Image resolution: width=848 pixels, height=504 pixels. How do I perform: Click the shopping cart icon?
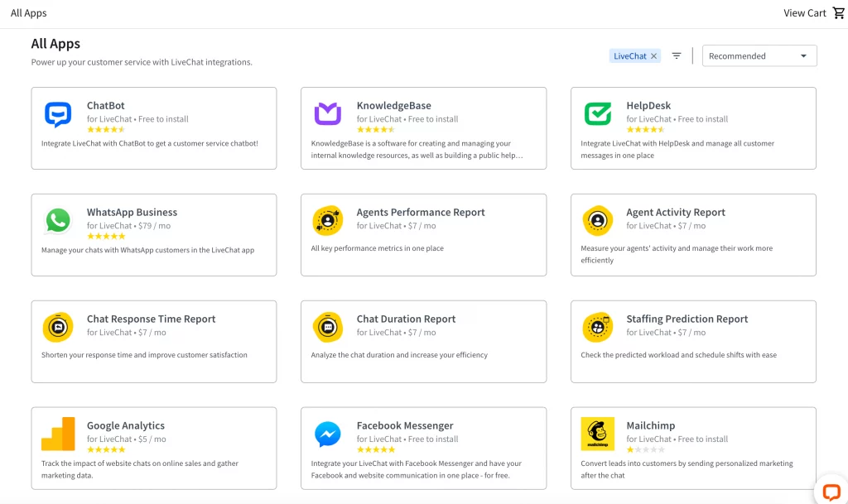tap(838, 13)
